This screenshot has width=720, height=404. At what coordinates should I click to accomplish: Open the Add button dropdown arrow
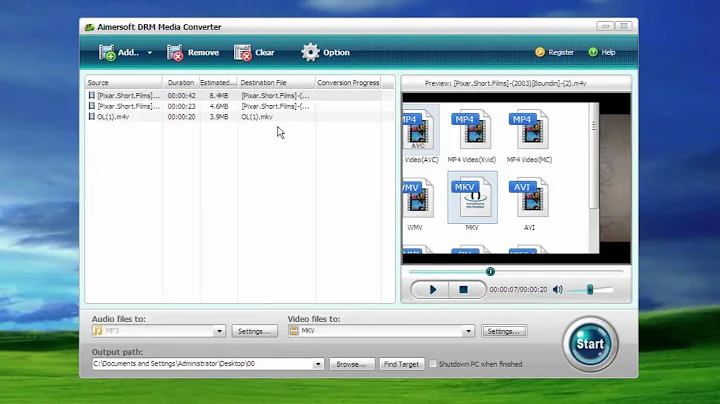click(150, 53)
